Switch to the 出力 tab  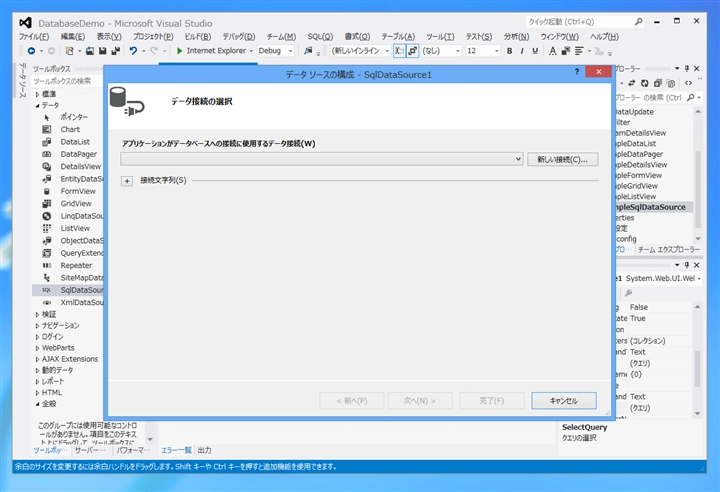pos(204,450)
